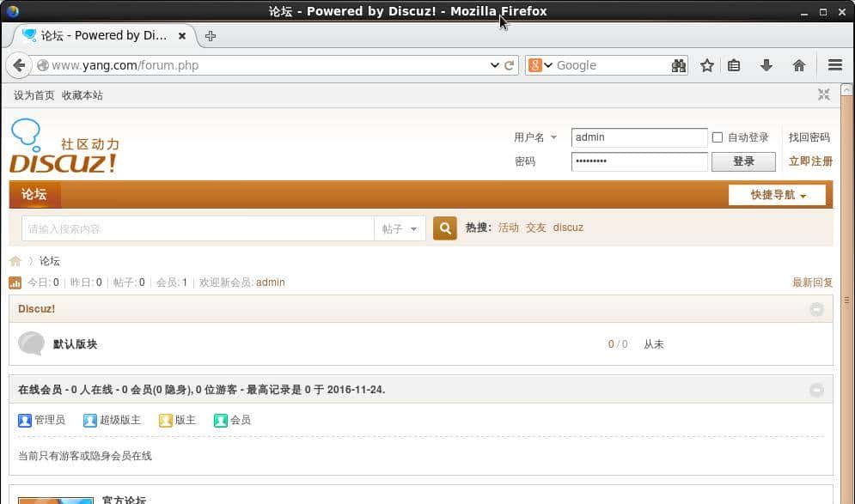Open the 帖子 search type dropdown
The image size is (855, 504).
[399, 228]
